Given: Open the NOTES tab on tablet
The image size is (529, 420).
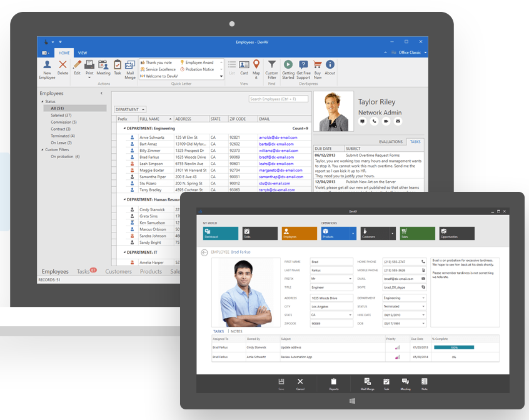Looking at the screenshot, I should (x=236, y=331).
